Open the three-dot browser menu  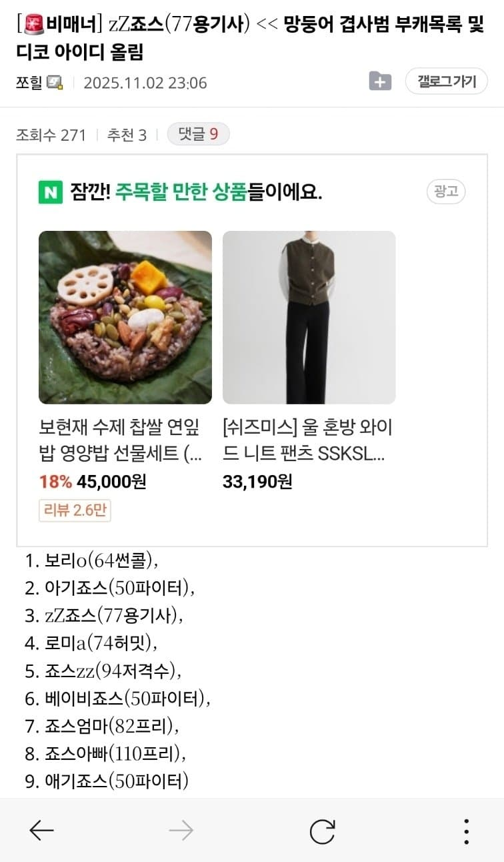point(466,831)
